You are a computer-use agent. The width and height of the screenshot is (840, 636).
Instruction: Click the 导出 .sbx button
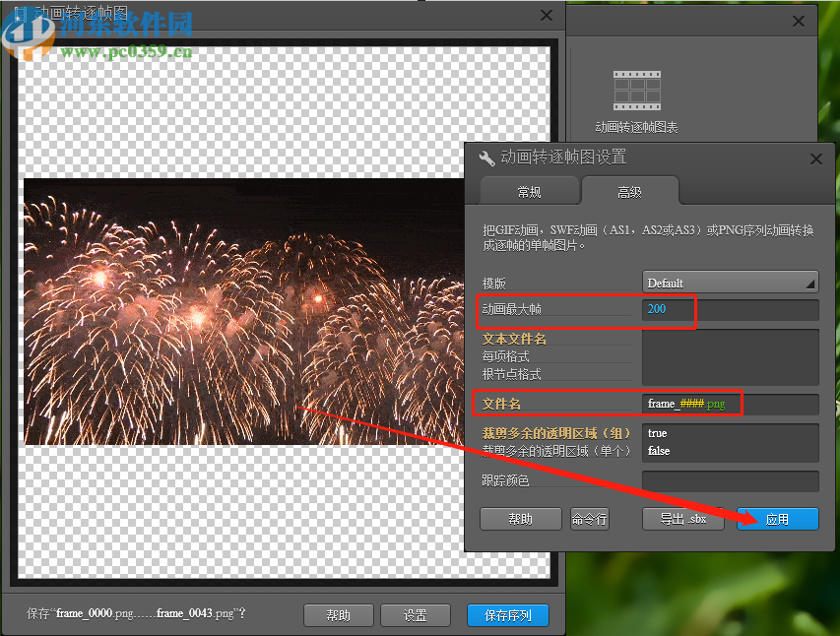(683, 519)
